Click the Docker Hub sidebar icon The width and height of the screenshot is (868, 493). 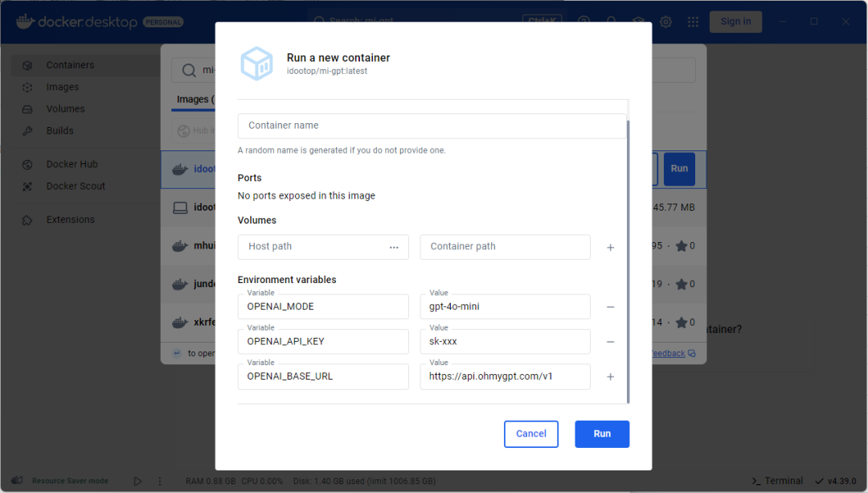click(x=27, y=165)
